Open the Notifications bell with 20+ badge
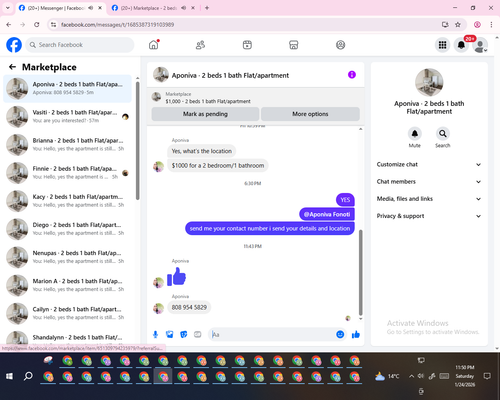This screenshot has height=400, width=500. tap(461, 45)
